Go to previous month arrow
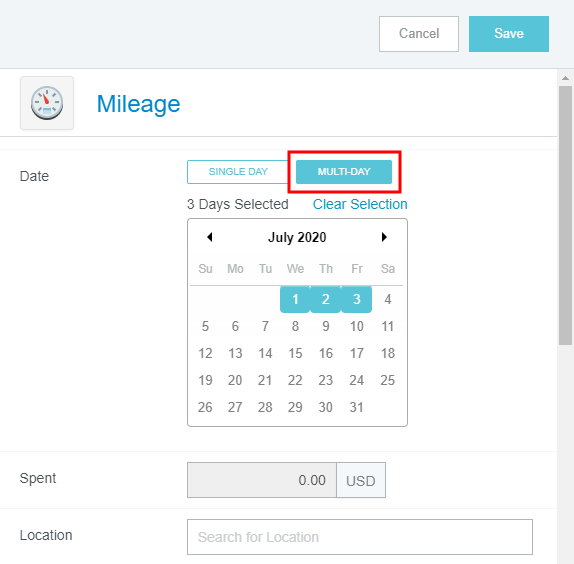The height and width of the screenshot is (564, 574). 209,237
